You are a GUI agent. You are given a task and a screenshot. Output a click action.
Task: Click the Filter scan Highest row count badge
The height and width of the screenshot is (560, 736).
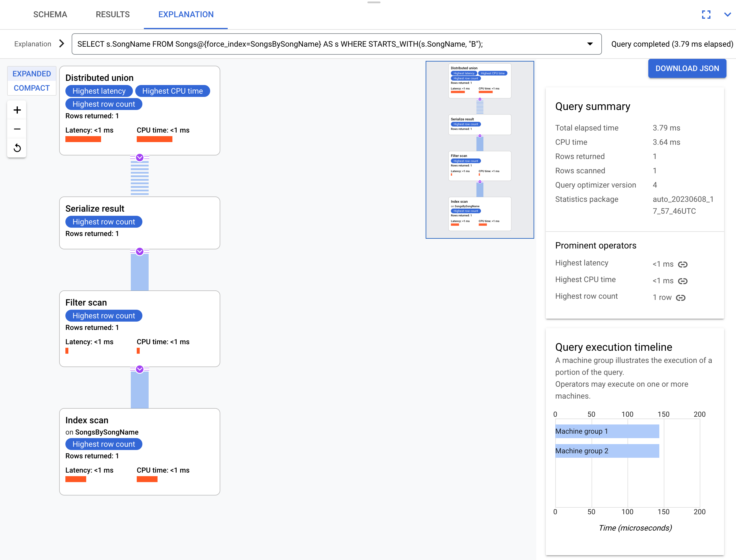103,316
